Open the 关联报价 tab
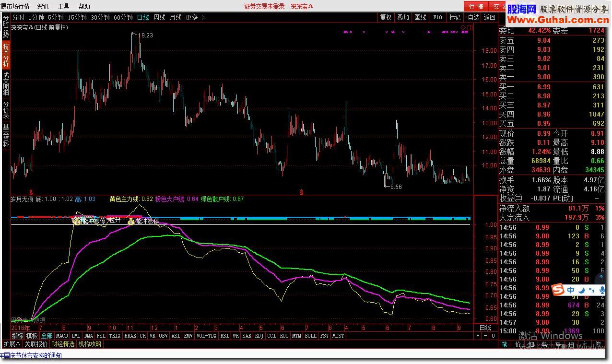This screenshot has width=612, height=364. point(36,344)
